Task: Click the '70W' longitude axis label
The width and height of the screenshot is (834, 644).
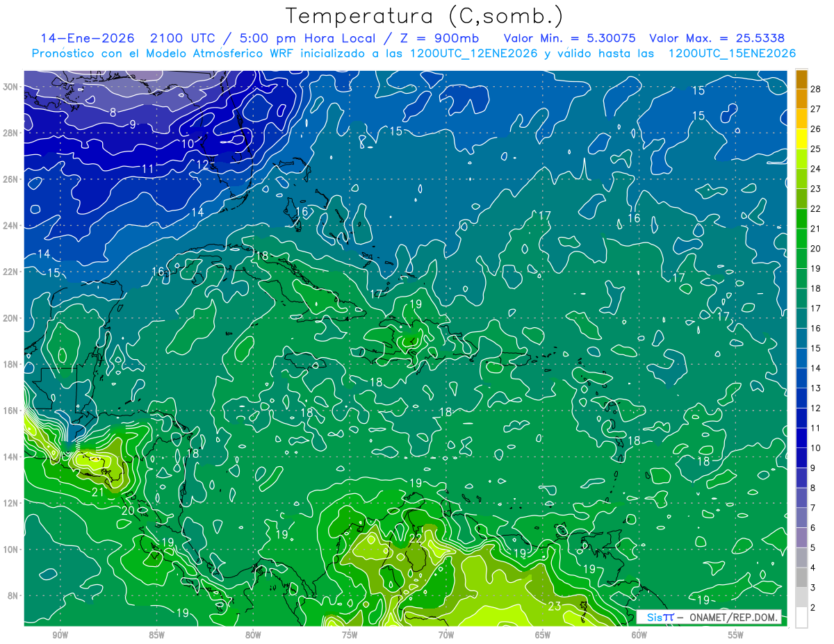Action: pos(446,635)
